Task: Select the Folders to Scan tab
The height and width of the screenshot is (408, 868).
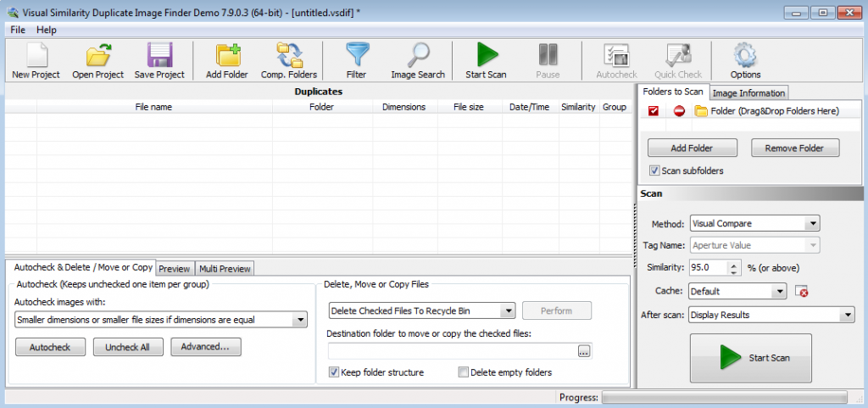Action: 673,92
